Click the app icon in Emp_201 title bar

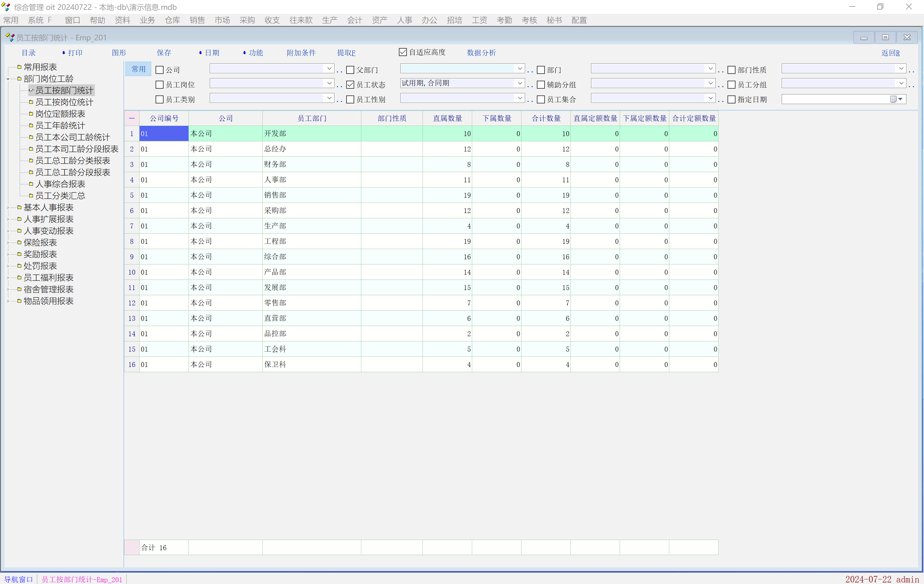10,37
